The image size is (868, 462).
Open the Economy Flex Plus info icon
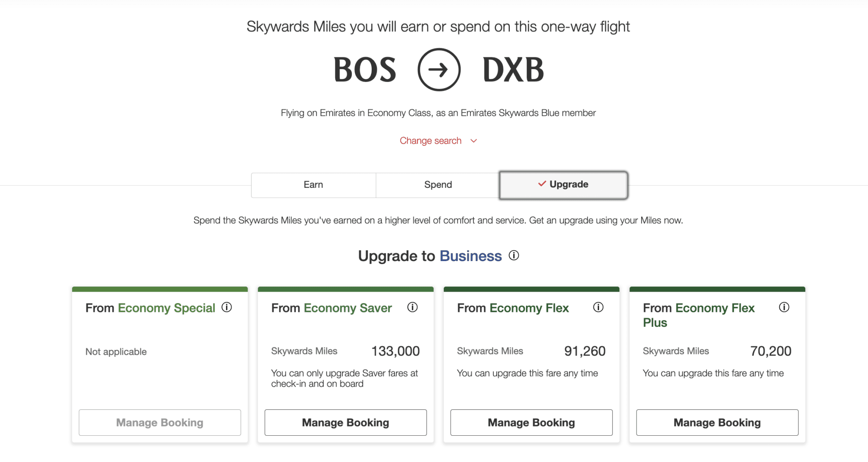click(x=784, y=308)
